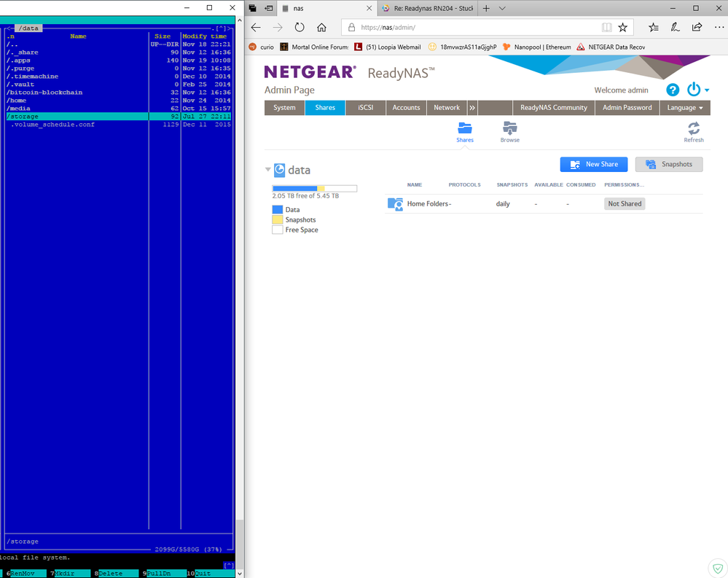Click the 9PullDn function key label
The width and height of the screenshot is (728, 578).
[x=163, y=574]
